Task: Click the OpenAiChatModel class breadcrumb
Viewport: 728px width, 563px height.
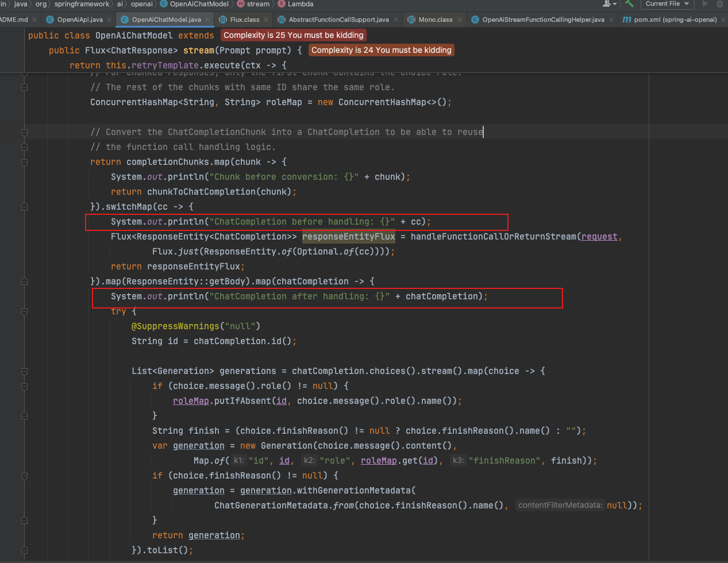Action: pyautogui.click(x=194, y=4)
